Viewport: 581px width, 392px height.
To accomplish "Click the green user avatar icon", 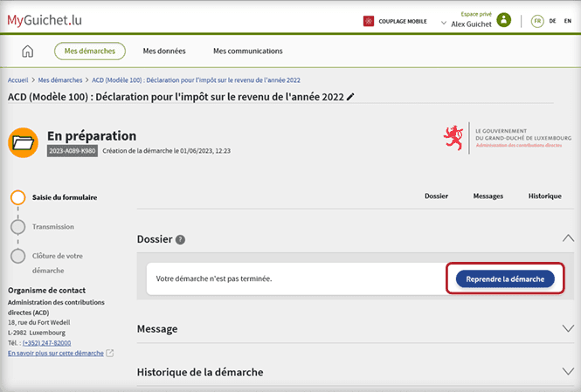I will tap(503, 20).
